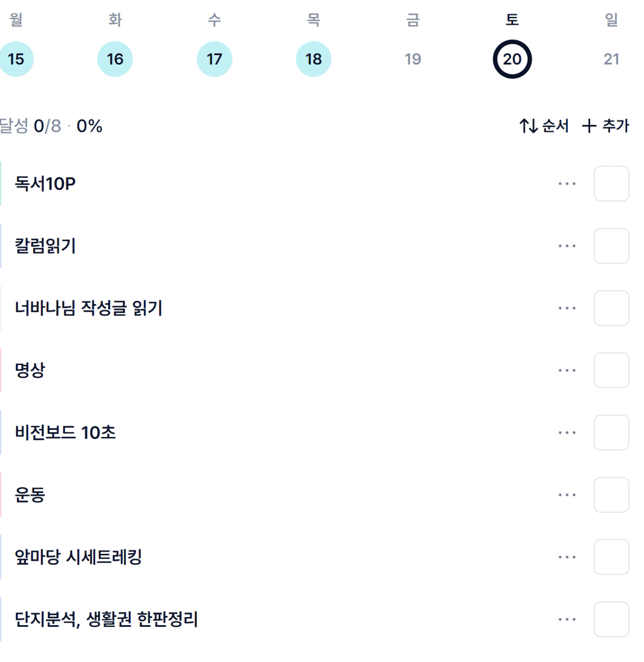Screen dimensions: 644x662
Task: Check the 독서10P checkbox
Action: (611, 184)
